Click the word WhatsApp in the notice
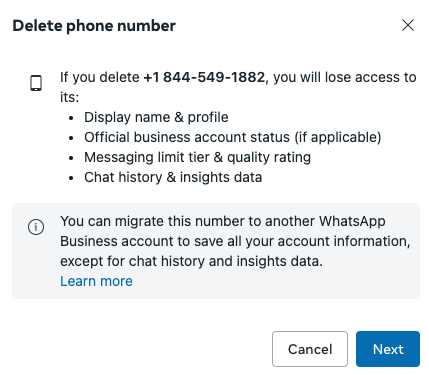 pyautogui.click(x=352, y=221)
